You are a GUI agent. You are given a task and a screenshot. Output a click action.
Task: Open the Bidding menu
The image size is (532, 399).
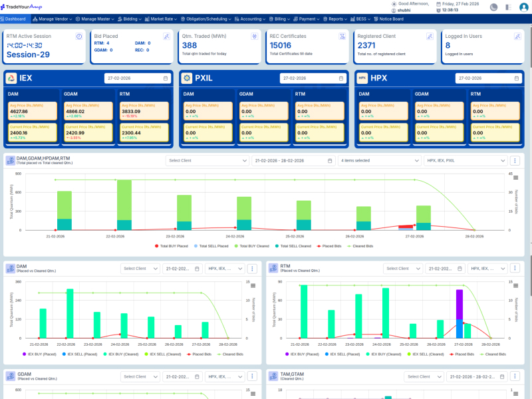pos(130,19)
